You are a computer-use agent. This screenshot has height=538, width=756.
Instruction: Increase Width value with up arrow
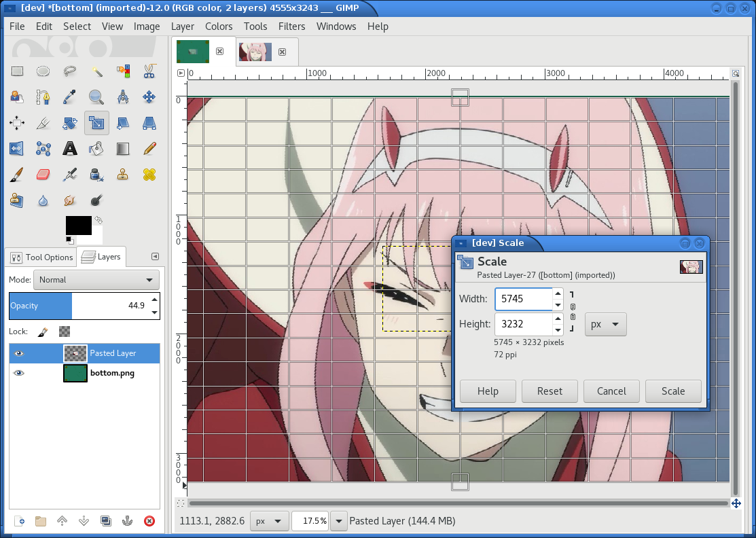tap(558, 293)
